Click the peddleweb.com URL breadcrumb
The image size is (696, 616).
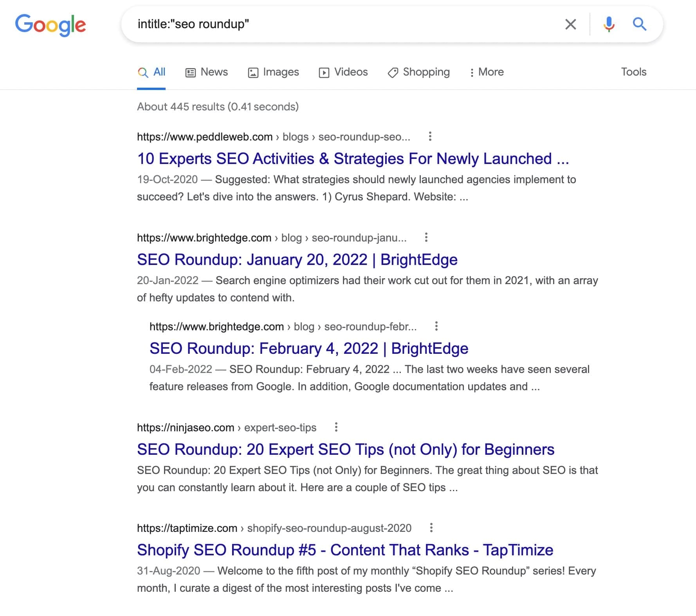pos(274,137)
